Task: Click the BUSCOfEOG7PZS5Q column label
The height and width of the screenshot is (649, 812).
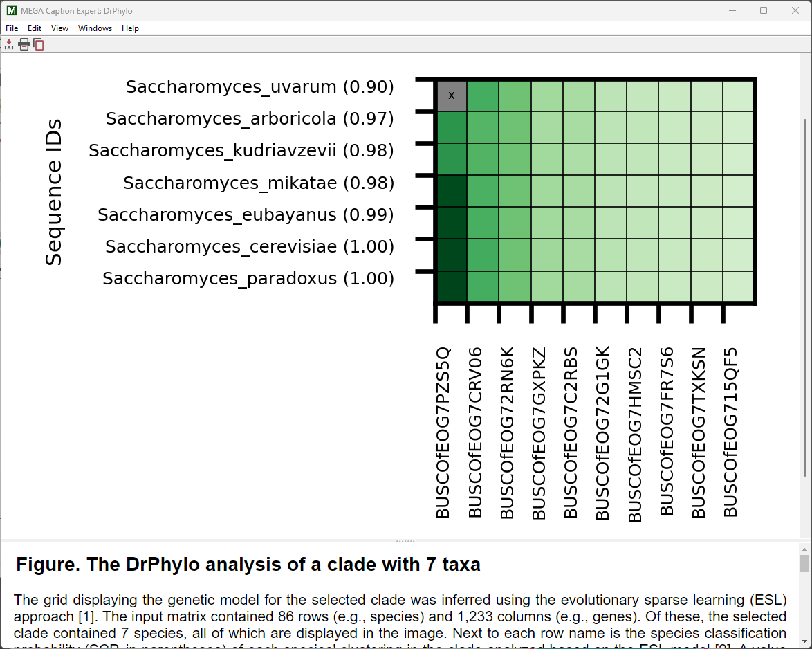Action: [443, 432]
